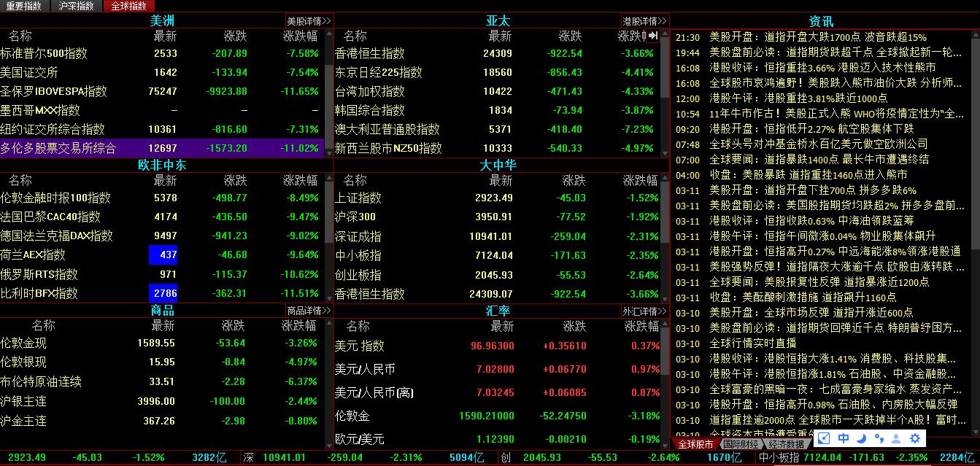This screenshot has height=466, width=980.
Task: Select 欧元/美元 row
Action: pyautogui.click(x=497, y=439)
